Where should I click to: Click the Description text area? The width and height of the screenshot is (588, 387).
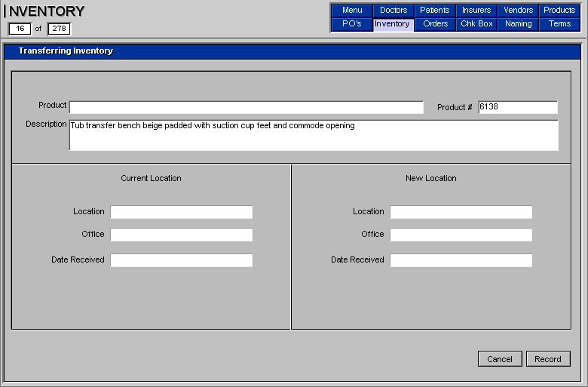coord(314,135)
